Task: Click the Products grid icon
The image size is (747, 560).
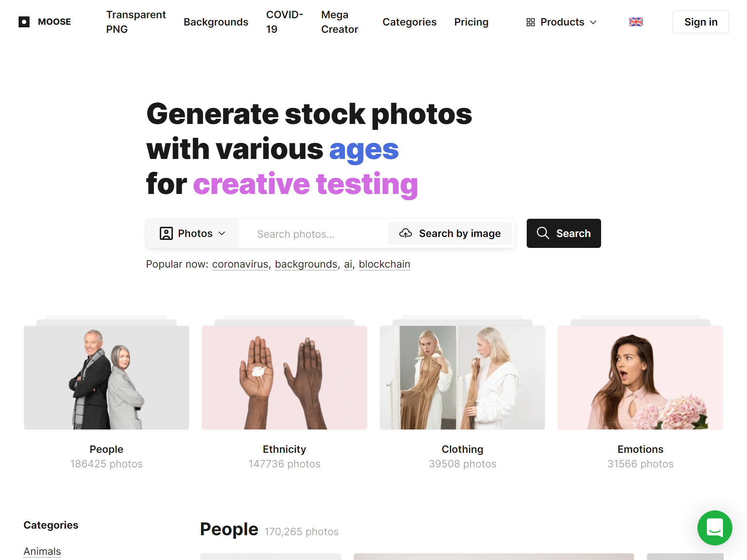Action: 531,22
